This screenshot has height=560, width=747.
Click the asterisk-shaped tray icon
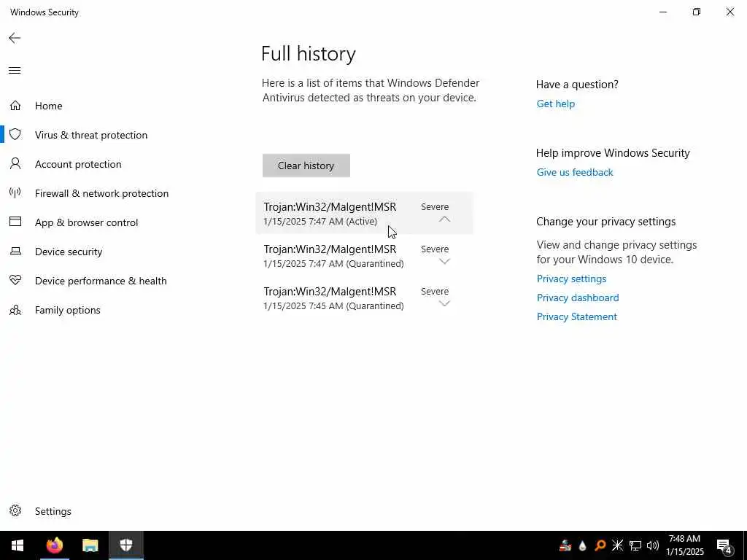coord(617,545)
